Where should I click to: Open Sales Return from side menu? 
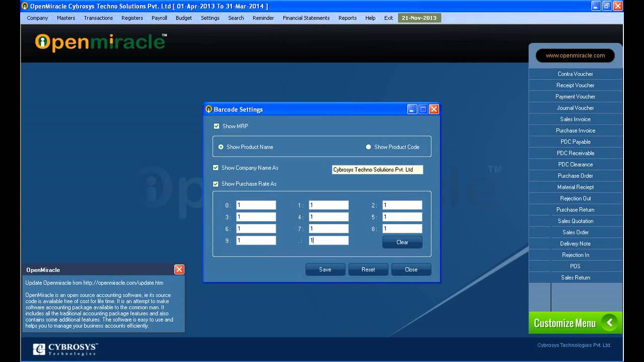tap(575, 278)
